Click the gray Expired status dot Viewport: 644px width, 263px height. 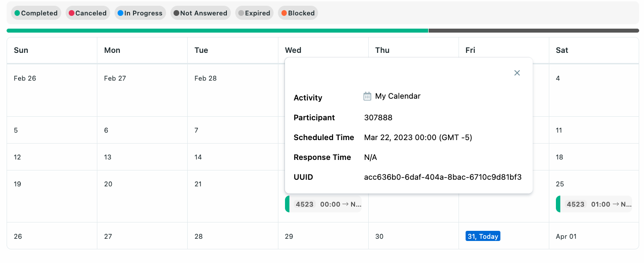tap(240, 13)
